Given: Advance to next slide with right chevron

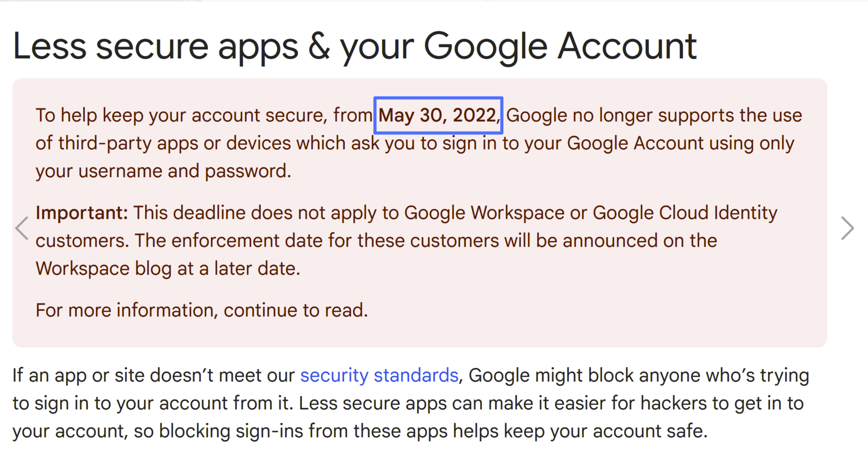Looking at the screenshot, I should tap(848, 228).
